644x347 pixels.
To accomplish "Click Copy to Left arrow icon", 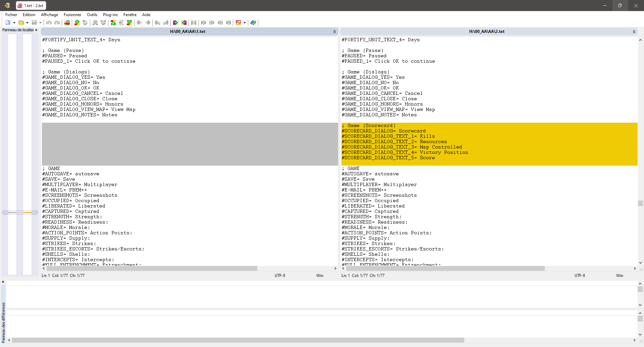I will (148, 23).
